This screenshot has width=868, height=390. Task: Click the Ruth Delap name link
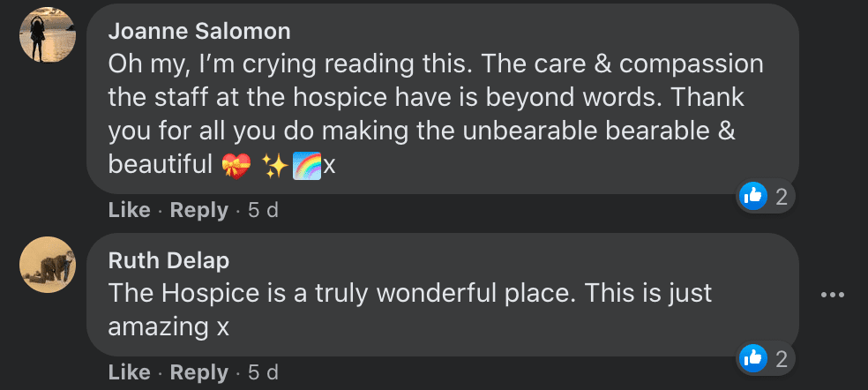click(168, 260)
